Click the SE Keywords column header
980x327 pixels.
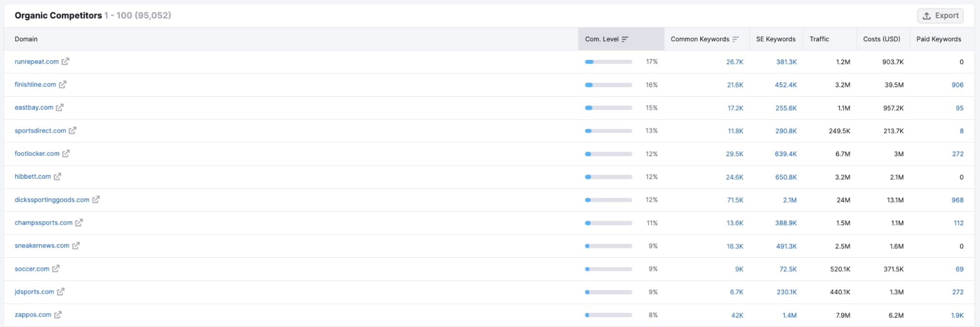776,39
